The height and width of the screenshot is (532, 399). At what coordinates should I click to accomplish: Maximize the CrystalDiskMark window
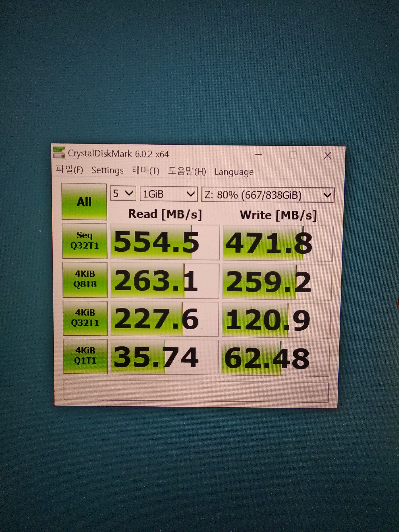tap(293, 155)
